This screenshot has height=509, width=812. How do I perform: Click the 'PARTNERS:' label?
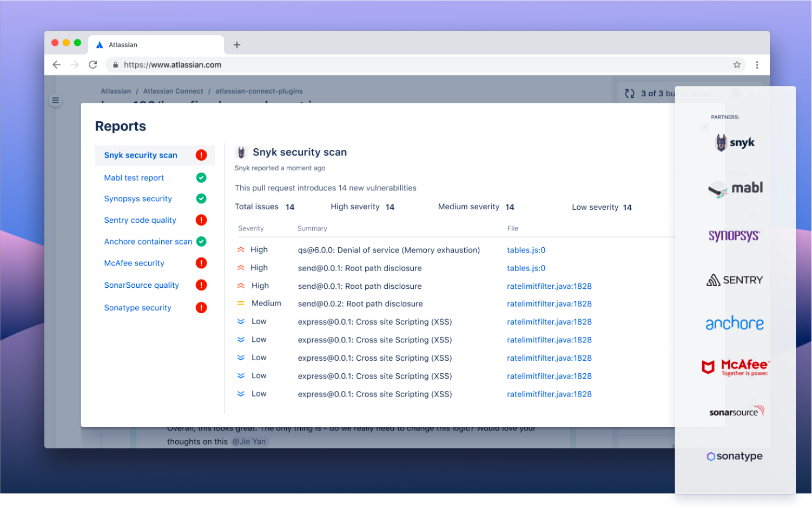tap(725, 117)
